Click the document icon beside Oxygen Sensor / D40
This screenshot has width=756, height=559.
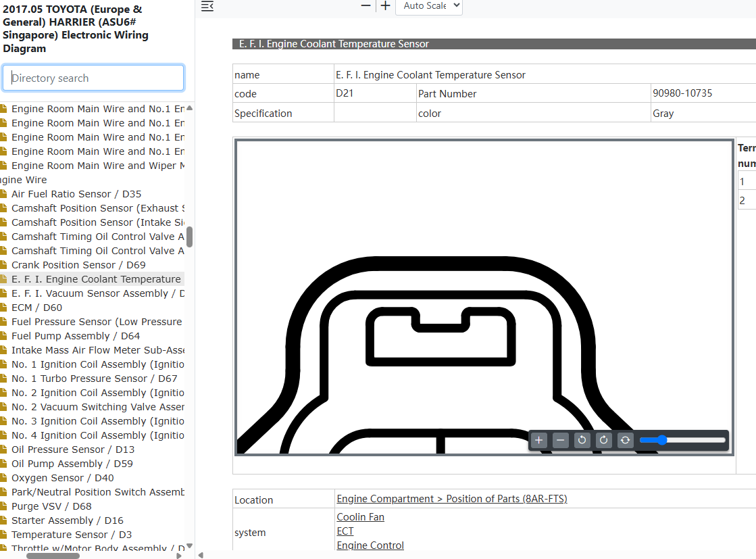(x=3, y=477)
